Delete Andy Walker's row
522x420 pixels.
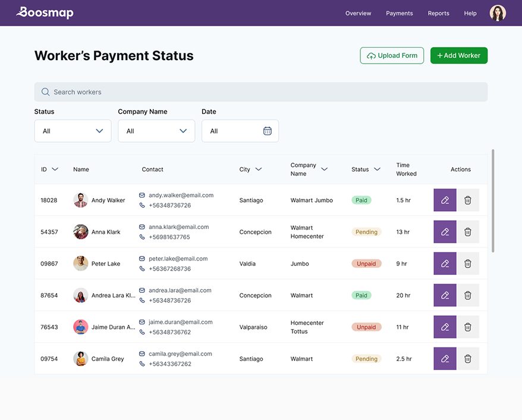click(468, 200)
